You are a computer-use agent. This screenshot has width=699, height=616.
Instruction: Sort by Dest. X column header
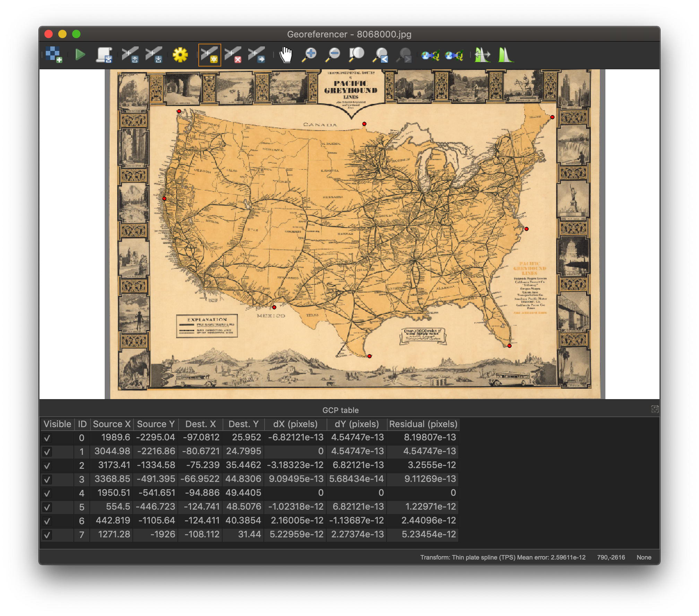click(200, 424)
